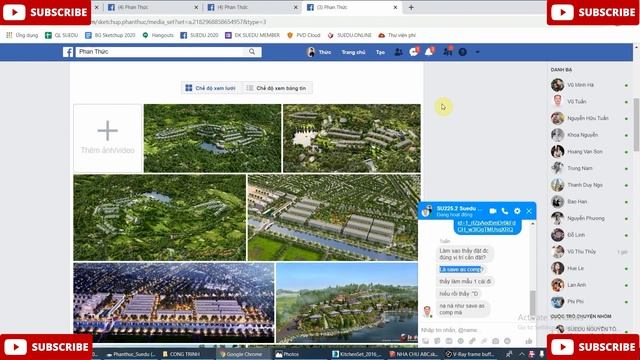Open a new browser tab

(x=411, y=7)
